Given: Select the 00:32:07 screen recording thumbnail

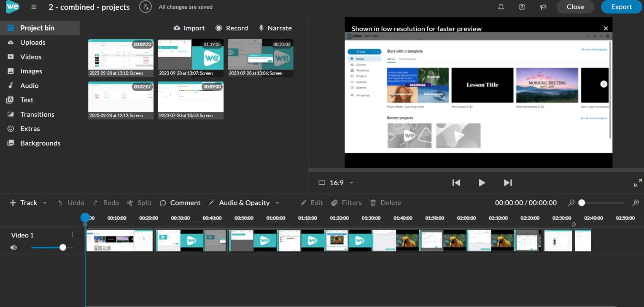Looking at the screenshot, I should coord(121,100).
